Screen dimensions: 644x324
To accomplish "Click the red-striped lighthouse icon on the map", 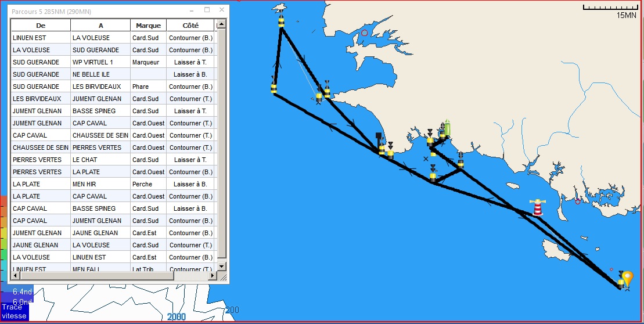I will [x=538, y=207].
